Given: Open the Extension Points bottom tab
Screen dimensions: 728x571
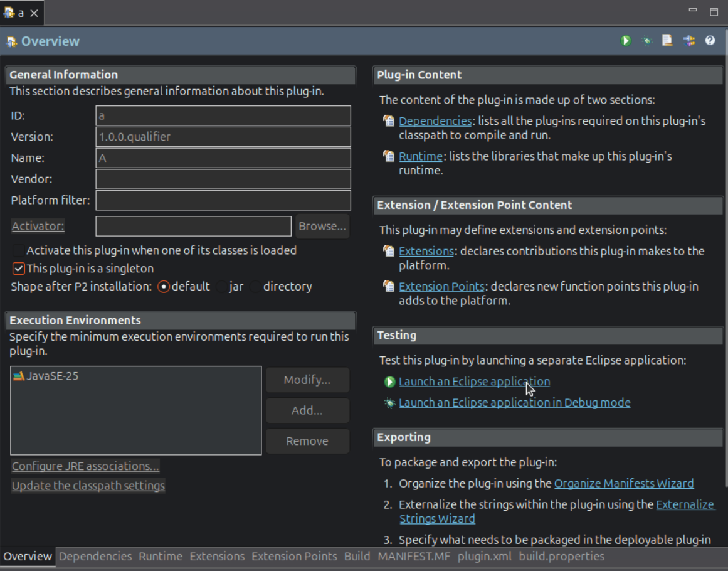Looking at the screenshot, I should tap(294, 556).
